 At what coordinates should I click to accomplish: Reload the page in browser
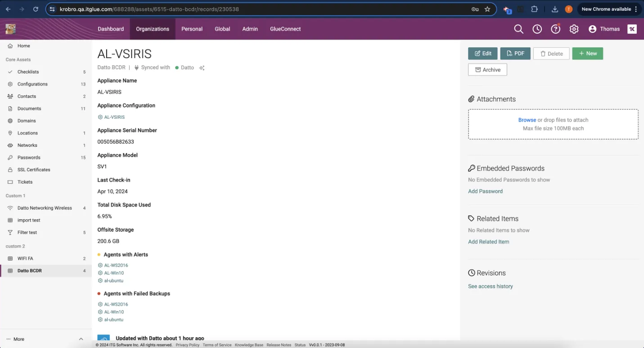click(36, 9)
